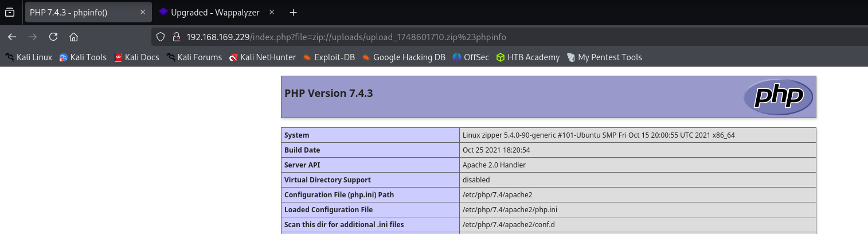The height and width of the screenshot is (234, 868).
Task: Select Apache 2.0 Handler value
Action: coord(494,165)
